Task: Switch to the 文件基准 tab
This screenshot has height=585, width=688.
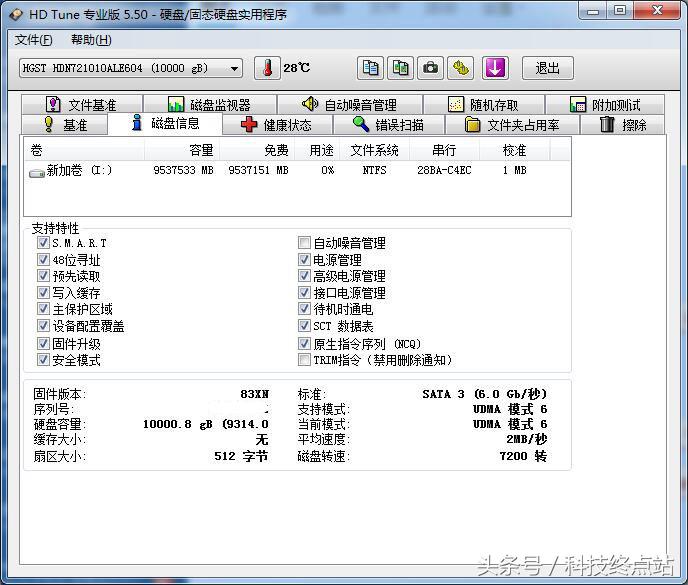Action: [82, 104]
